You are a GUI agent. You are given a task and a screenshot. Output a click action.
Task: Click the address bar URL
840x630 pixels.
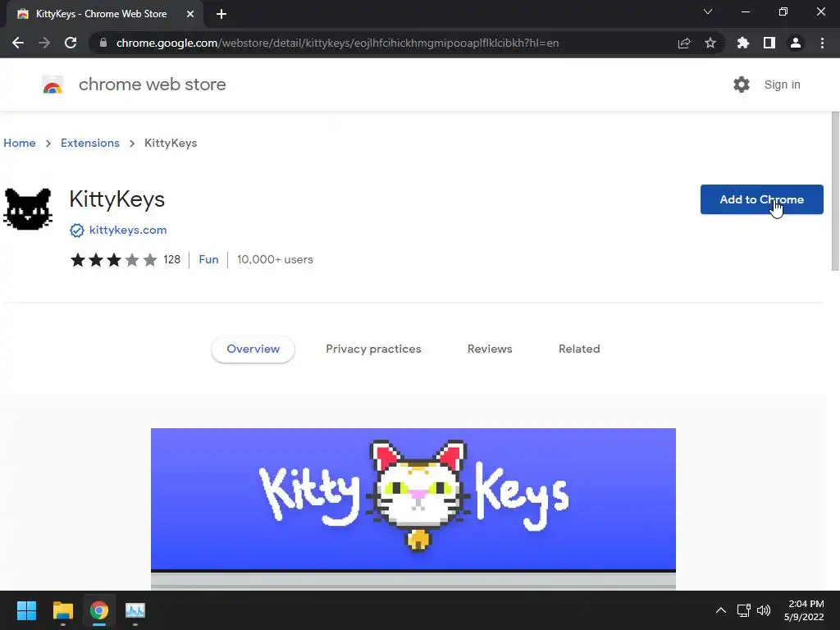pyautogui.click(x=337, y=43)
